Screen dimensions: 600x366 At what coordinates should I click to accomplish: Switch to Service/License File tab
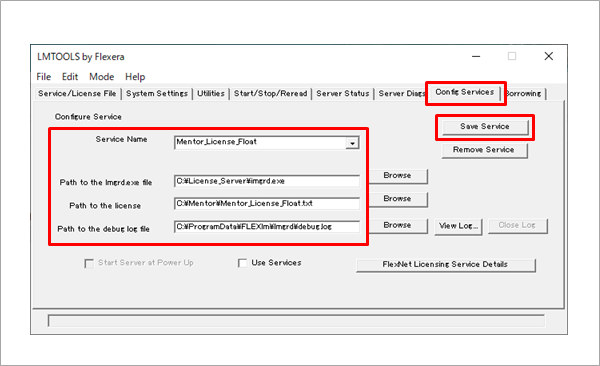(77, 93)
